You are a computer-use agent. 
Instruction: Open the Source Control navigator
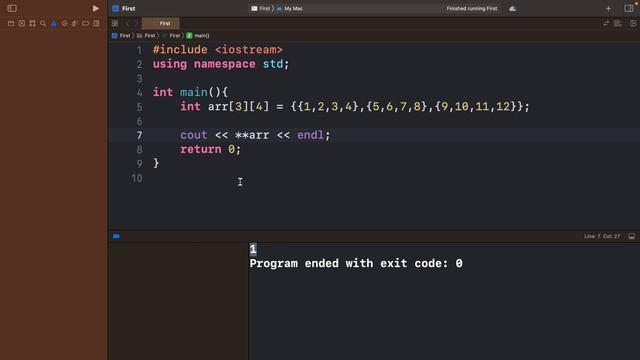coord(22,24)
